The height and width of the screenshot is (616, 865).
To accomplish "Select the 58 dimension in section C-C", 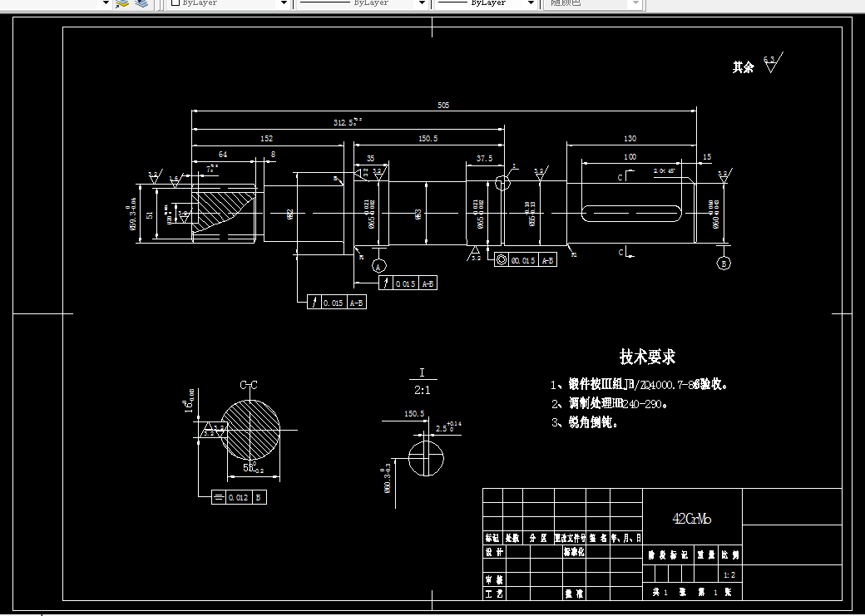I will [253, 468].
